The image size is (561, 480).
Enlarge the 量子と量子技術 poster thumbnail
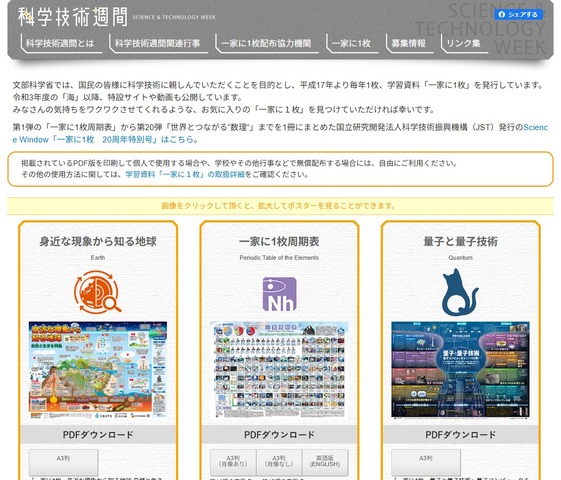click(x=460, y=370)
